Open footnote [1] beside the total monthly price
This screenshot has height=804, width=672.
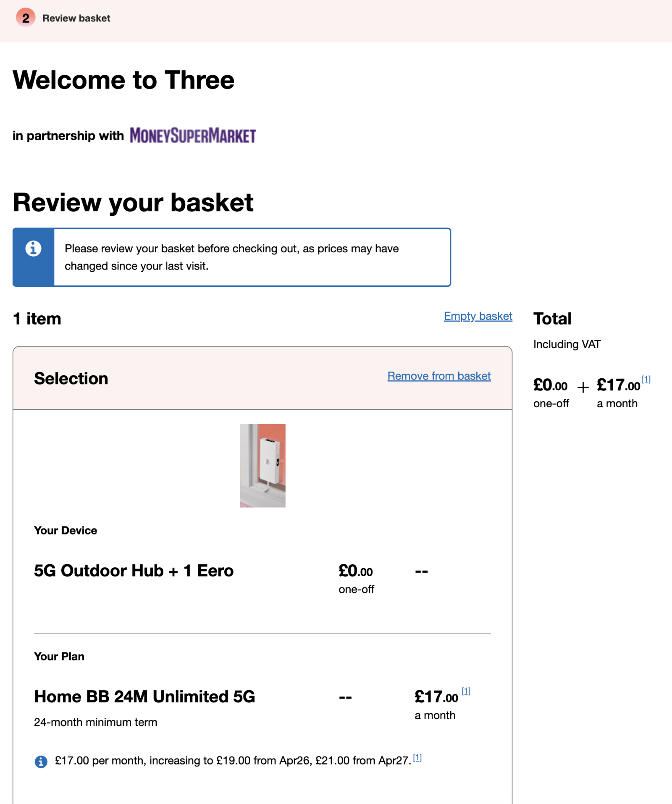coord(646,379)
